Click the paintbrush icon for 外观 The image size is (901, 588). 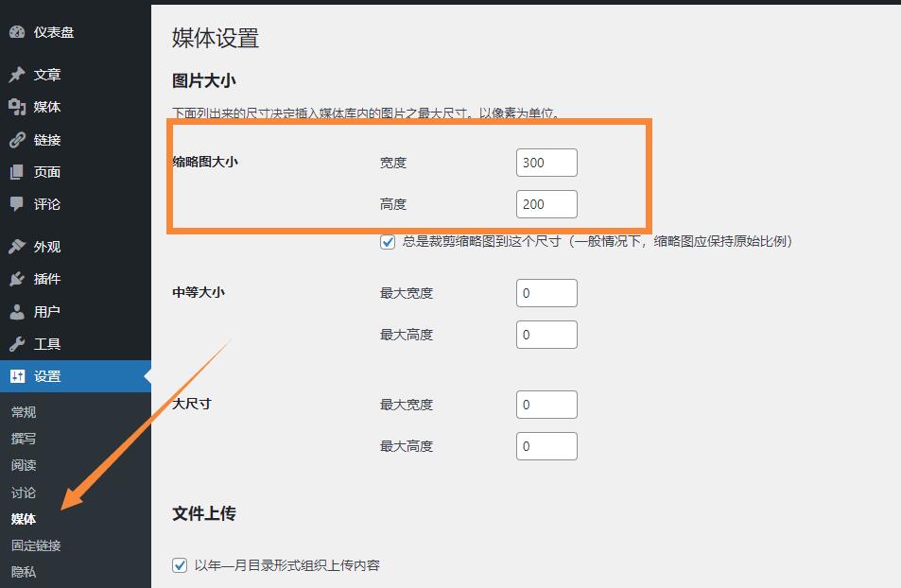[17, 247]
